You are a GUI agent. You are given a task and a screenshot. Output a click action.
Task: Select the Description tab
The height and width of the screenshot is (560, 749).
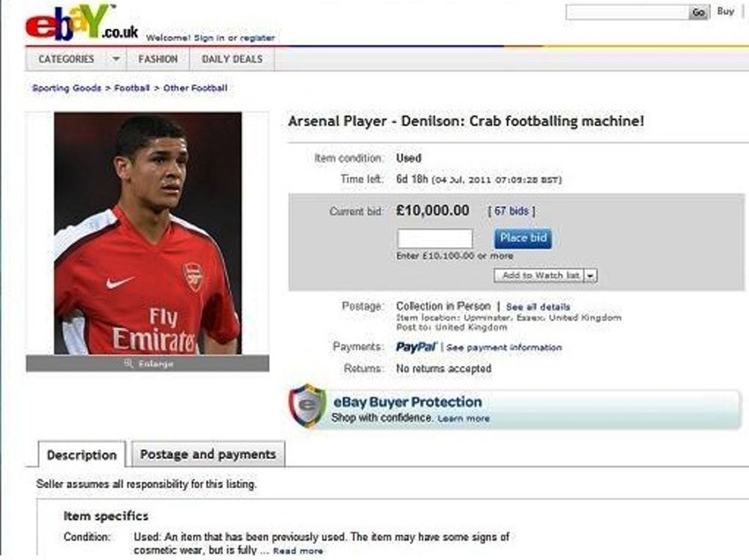click(82, 455)
